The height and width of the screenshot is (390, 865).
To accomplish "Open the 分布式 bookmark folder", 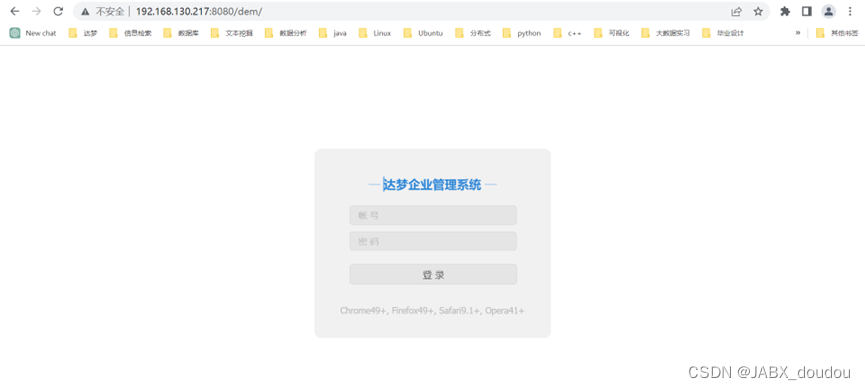I will click(x=473, y=33).
